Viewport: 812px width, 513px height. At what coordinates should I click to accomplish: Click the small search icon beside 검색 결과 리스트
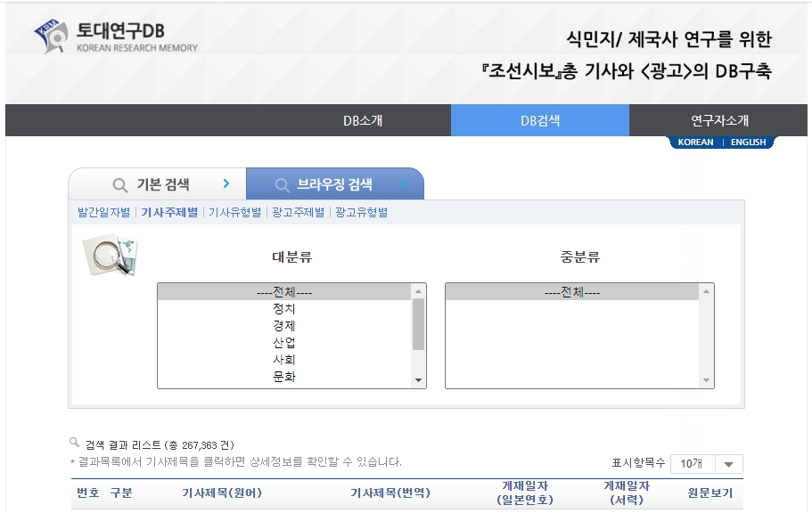[75, 443]
